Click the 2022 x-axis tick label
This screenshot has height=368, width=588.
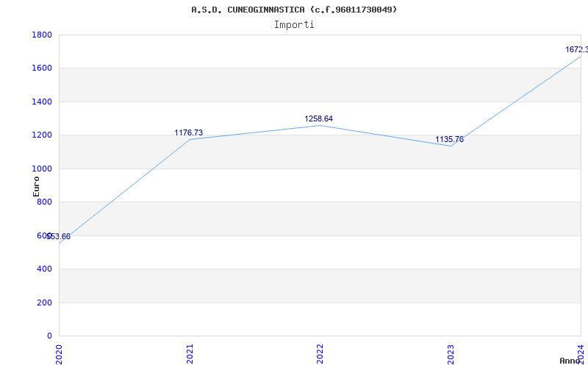coord(320,353)
